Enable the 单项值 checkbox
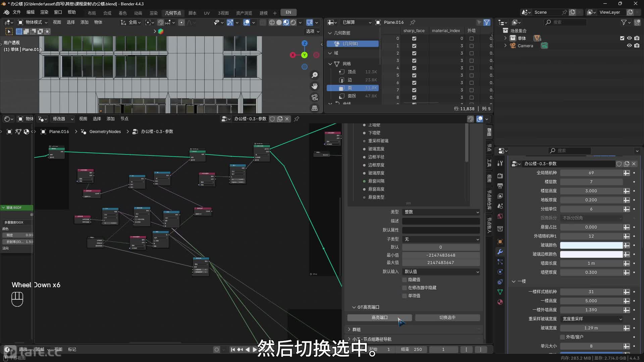Image resolution: width=644 pixels, height=362 pixels. point(405,296)
